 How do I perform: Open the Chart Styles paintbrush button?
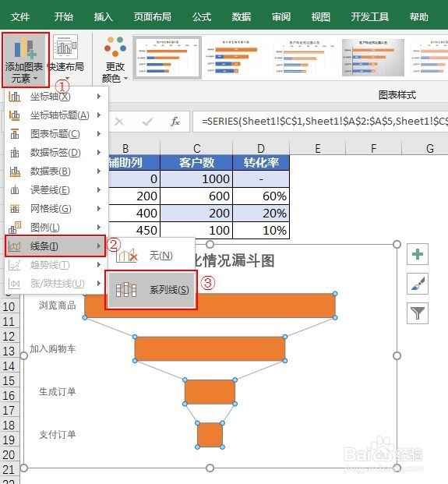pyautogui.click(x=418, y=284)
